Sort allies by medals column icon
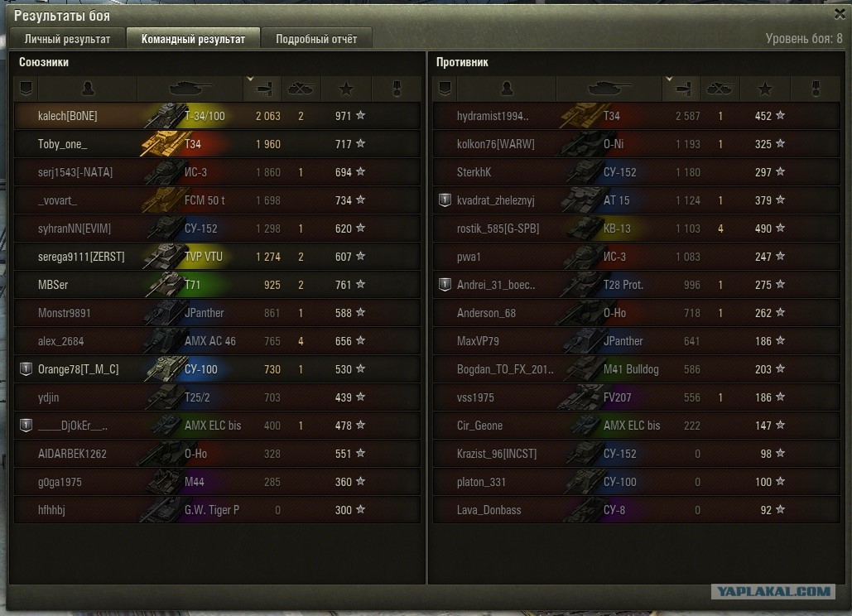The height and width of the screenshot is (616, 852). (397, 89)
